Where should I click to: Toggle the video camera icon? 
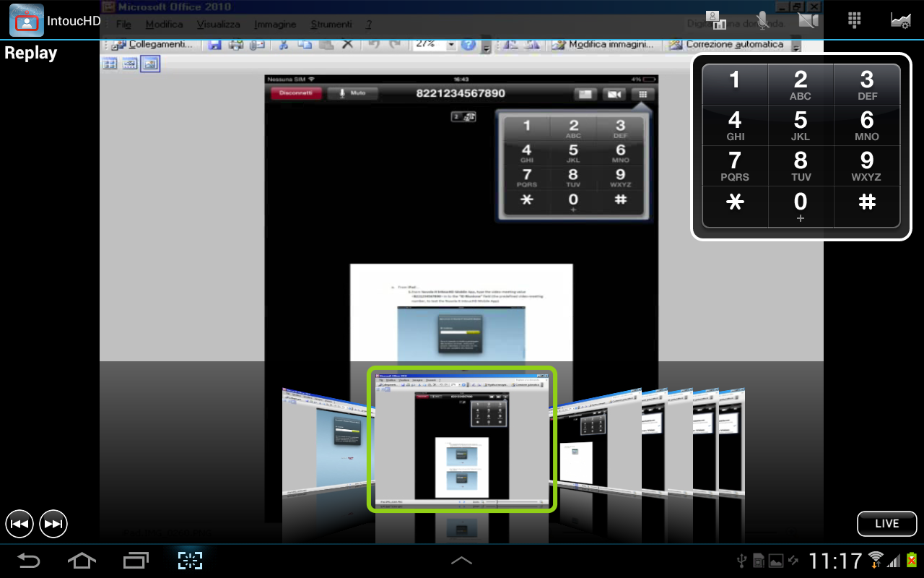[808, 20]
